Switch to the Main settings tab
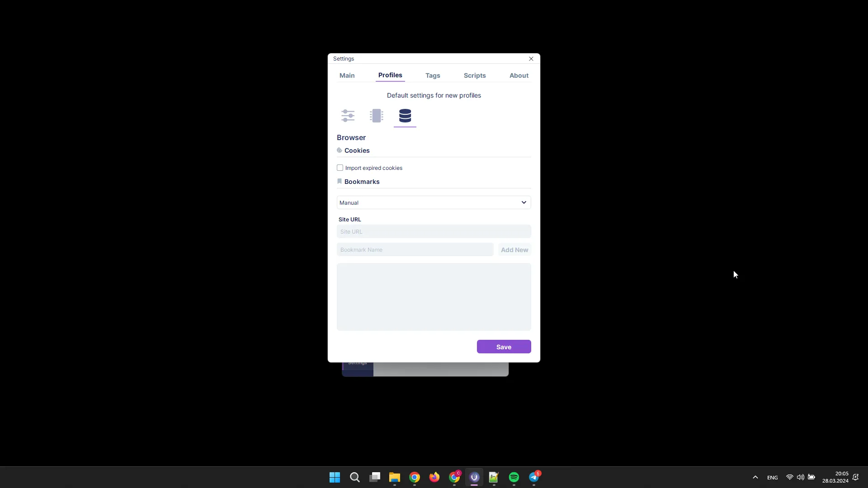This screenshot has height=488, width=868. point(347,75)
